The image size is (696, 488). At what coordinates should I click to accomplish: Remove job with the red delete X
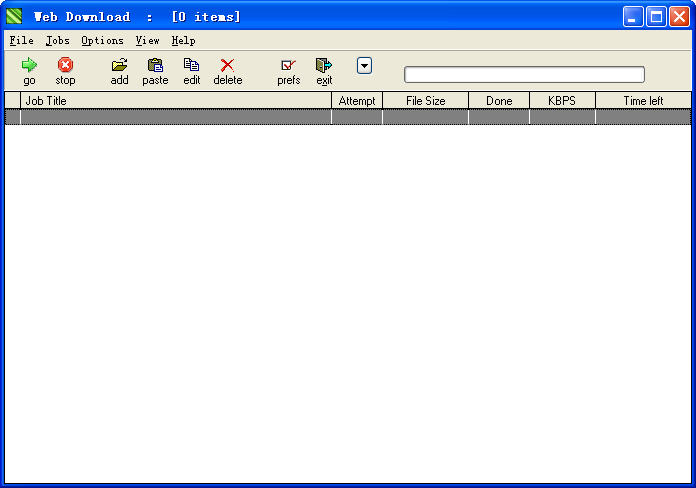coord(227,65)
